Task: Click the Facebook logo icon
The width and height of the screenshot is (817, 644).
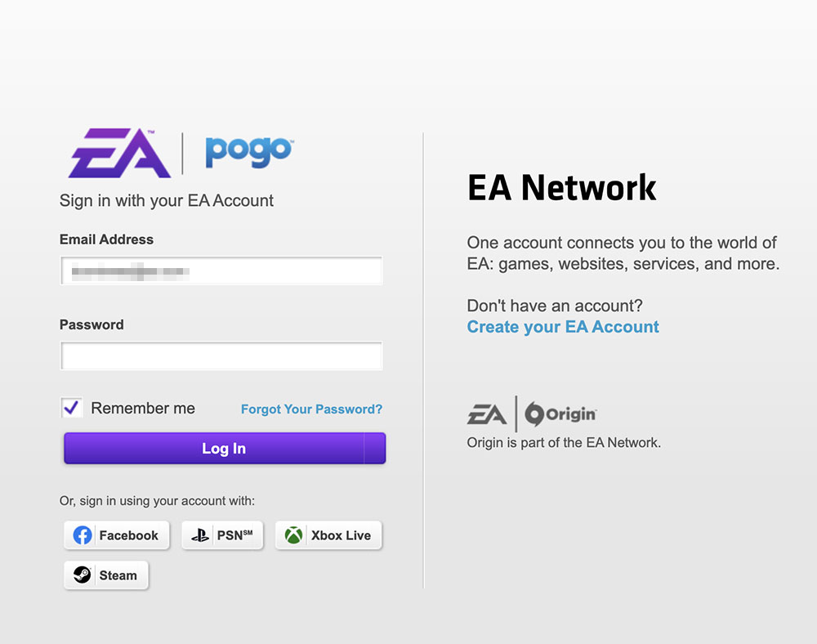Action: click(x=83, y=535)
